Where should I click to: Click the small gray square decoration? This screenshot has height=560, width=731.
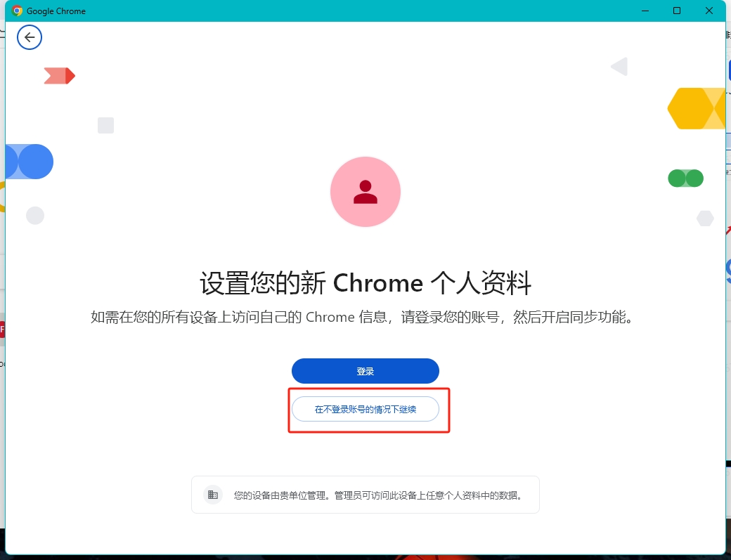[x=106, y=125]
